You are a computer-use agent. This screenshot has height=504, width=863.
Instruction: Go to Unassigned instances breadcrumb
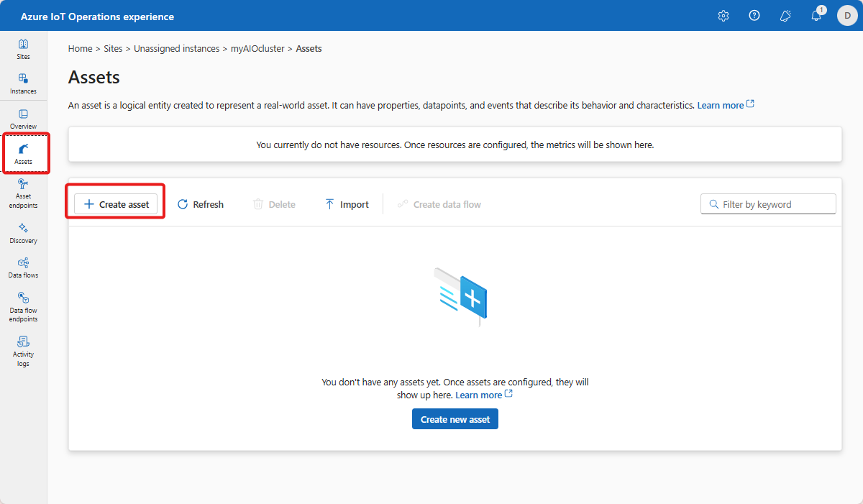pos(176,49)
